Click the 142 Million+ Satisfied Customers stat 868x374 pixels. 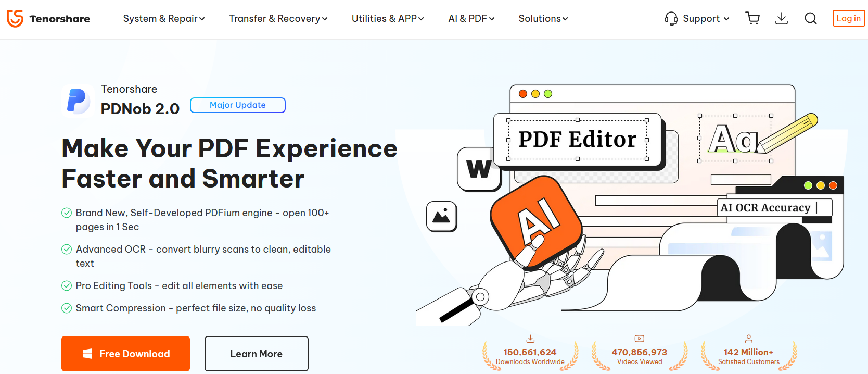coord(749,356)
